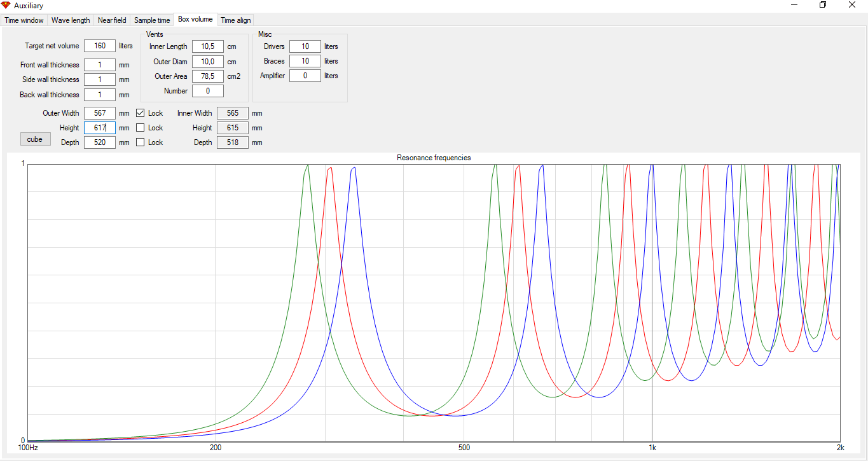Switch to the Time window tab
This screenshot has height=461, width=868.
(x=24, y=20)
